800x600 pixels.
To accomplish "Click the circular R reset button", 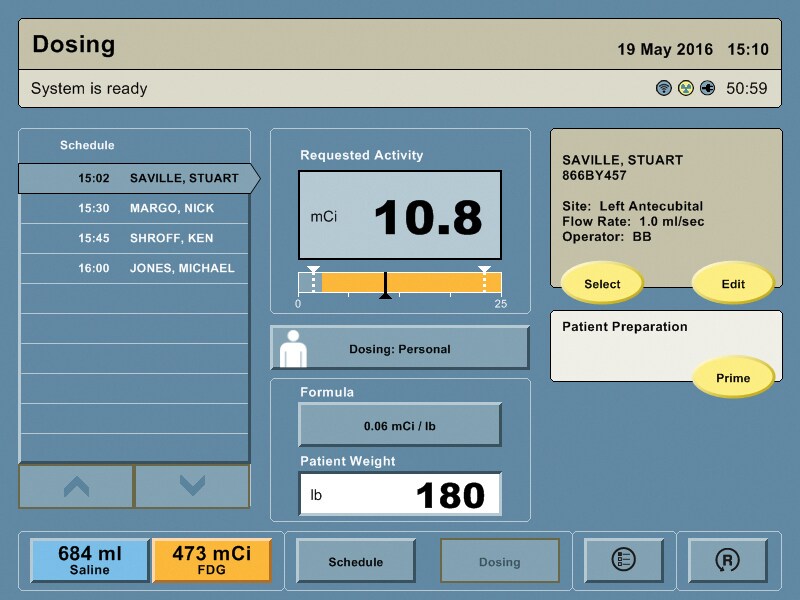I will click(727, 560).
